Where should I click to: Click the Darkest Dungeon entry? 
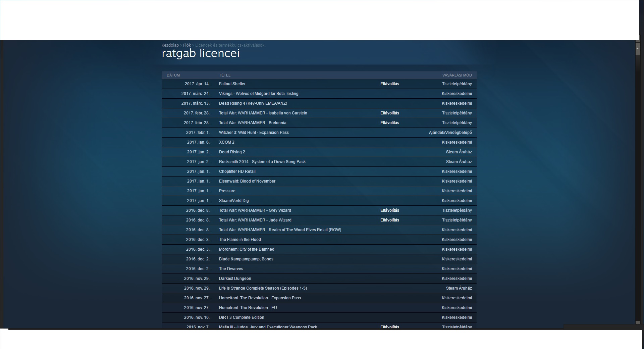[235, 279]
